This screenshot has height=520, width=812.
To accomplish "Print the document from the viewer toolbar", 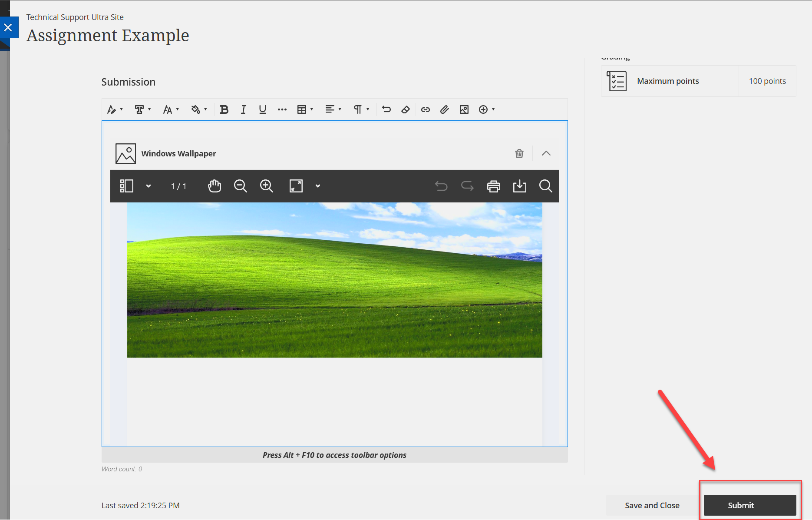I will click(494, 186).
